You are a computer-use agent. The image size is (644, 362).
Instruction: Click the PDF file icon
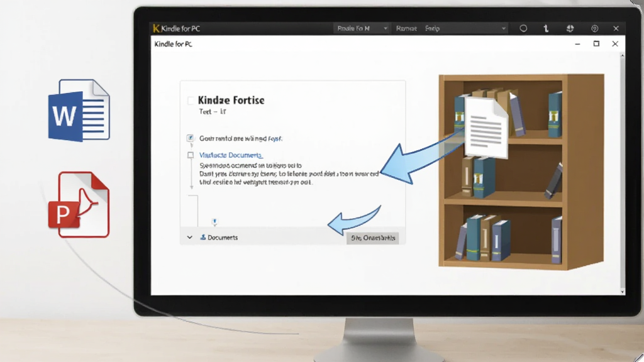tap(79, 204)
